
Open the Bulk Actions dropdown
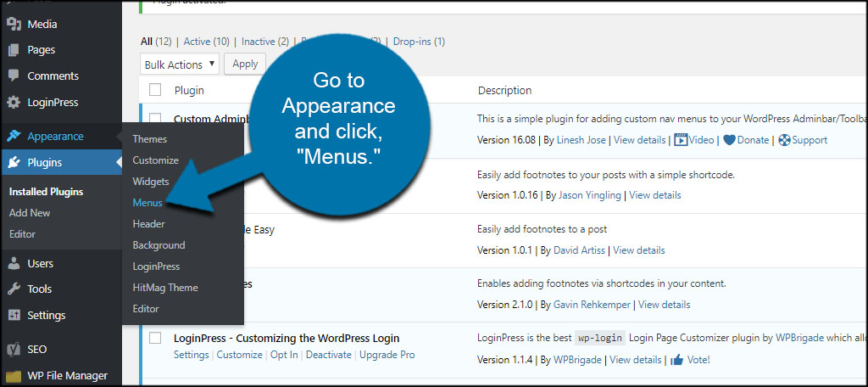pos(180,64)
